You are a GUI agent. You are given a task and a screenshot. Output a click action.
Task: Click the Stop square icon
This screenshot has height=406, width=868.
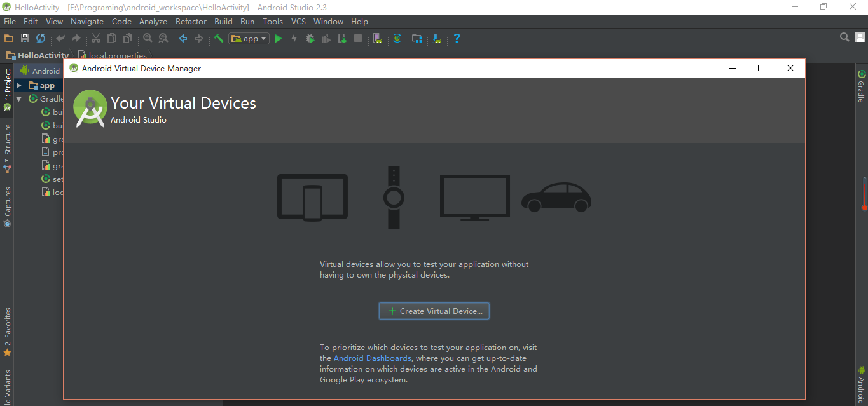pos(358,38)
